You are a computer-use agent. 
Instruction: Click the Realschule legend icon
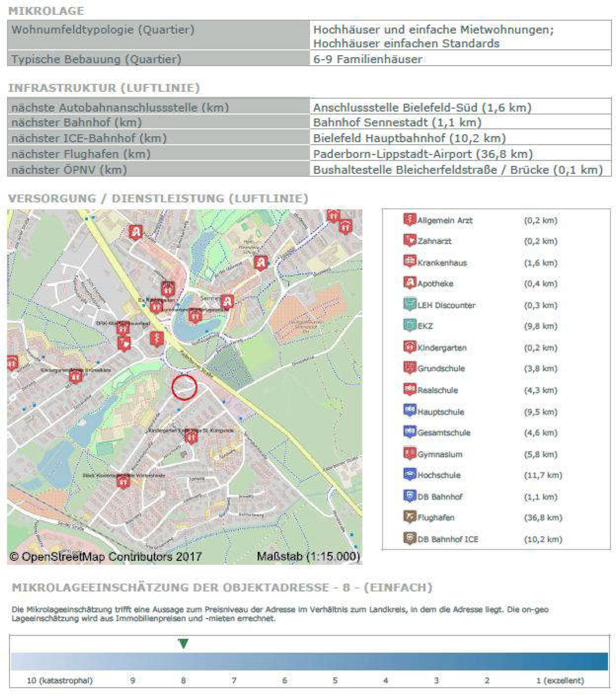pos(410,389)
